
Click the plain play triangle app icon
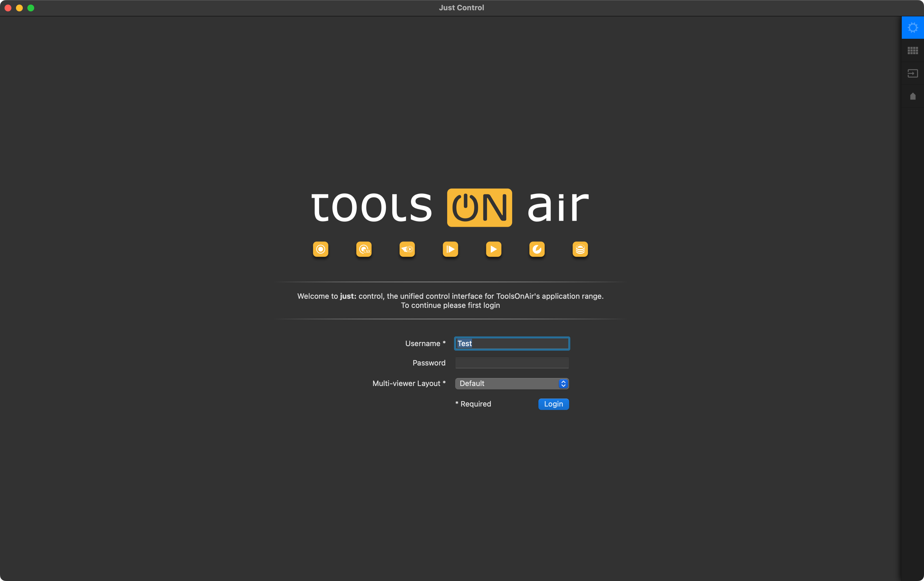pyautogui.click(x=493, y=249)
